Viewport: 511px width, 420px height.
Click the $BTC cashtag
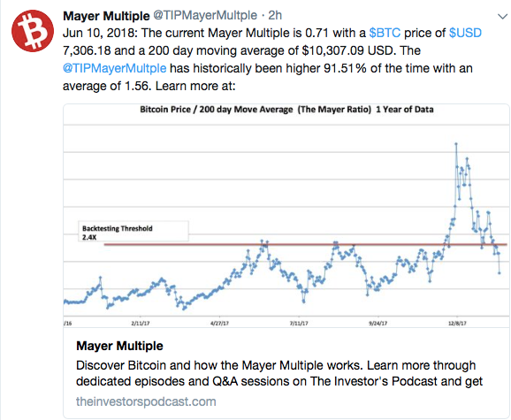pos(385,33)
